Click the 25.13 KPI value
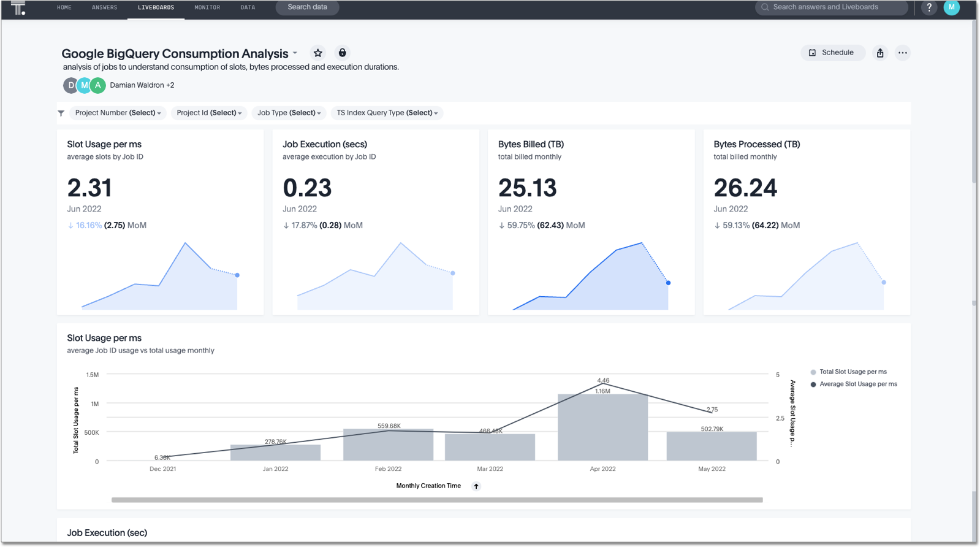Image resolution: width=980 pixels, height=547 pixels. (527, 188)
